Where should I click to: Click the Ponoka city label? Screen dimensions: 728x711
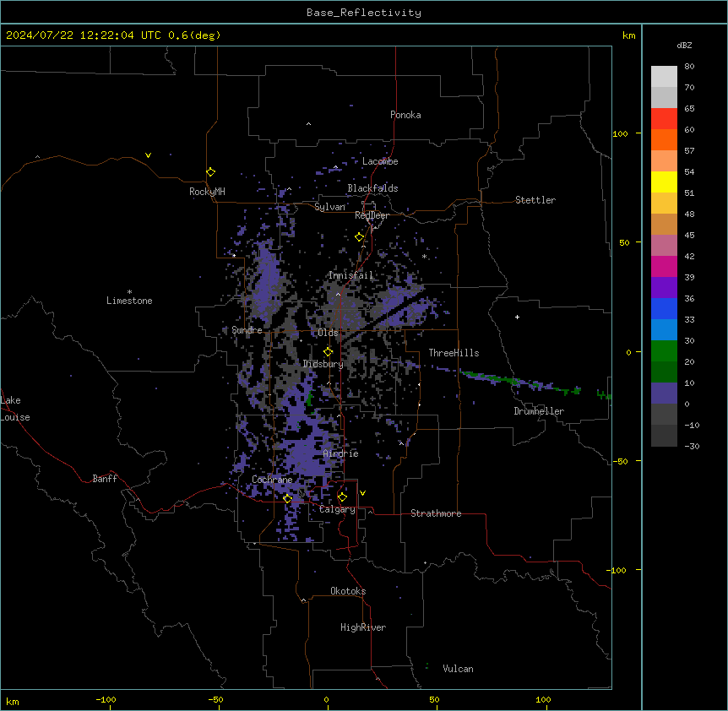pos(405,115)
